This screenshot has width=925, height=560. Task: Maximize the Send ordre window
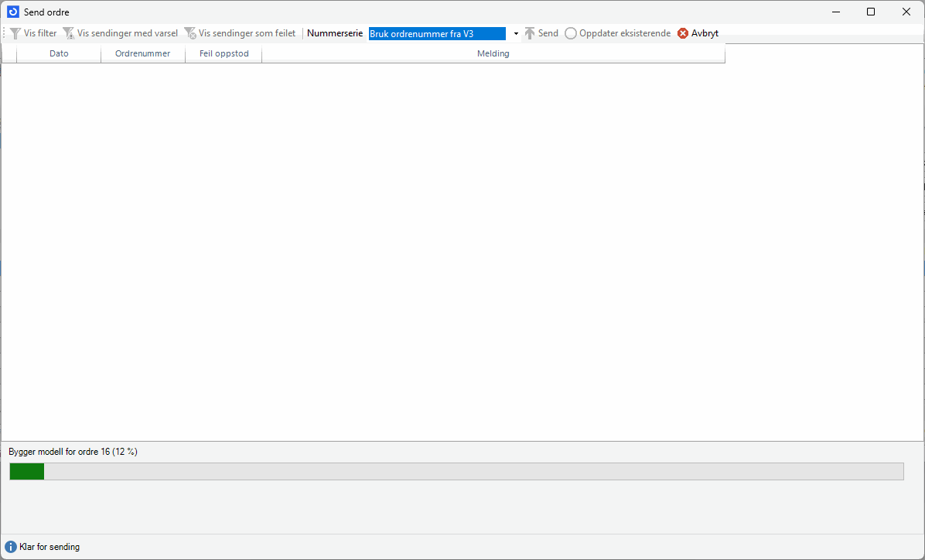(871, 12)
